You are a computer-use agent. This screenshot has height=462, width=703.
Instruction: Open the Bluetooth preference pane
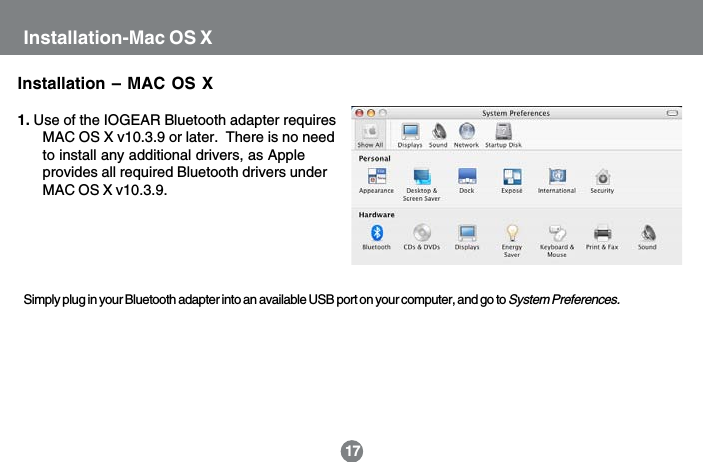(377, 237)
